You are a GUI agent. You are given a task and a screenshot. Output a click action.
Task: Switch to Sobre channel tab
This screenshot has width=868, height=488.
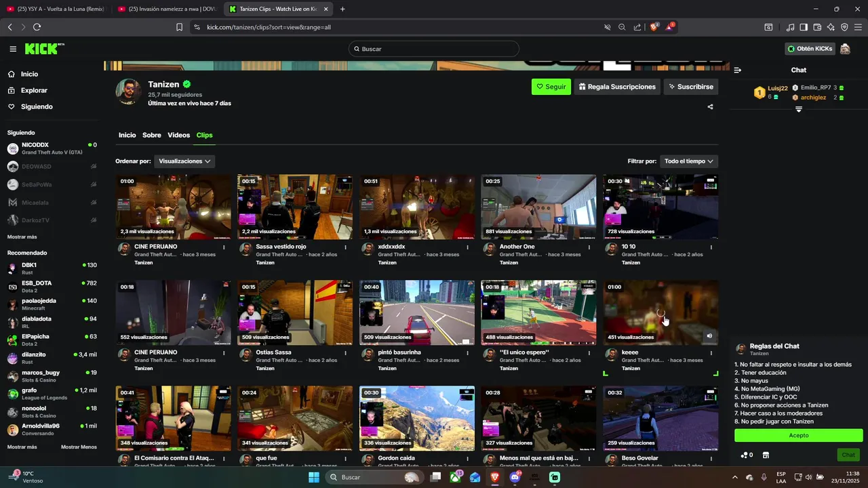click(151, 135)
